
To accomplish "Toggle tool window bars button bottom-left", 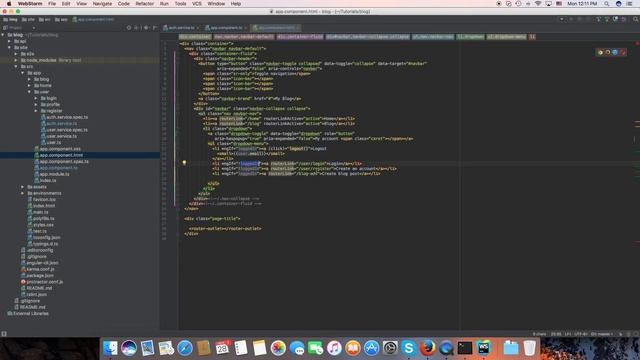I will [4, 334].
